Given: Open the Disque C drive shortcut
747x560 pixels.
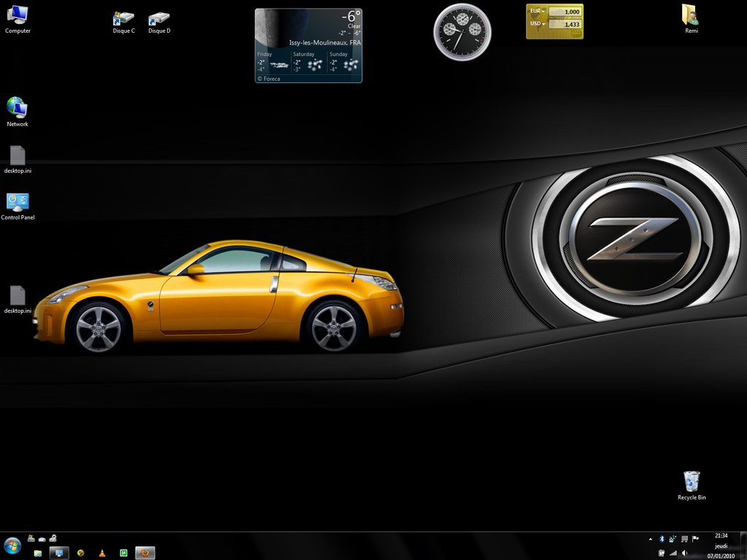Looking at the screenshot, I should pyautogui.click(x=123, y=17).
